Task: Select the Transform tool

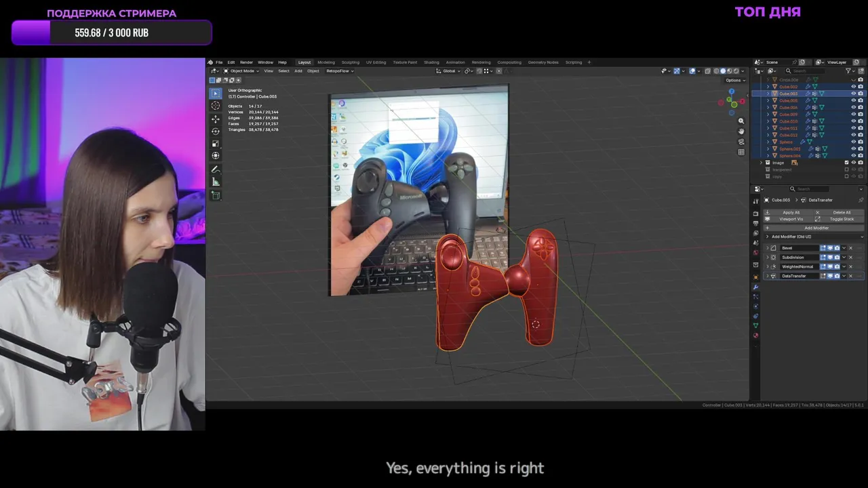Action: pyautogui.click(x=216, y=156)
